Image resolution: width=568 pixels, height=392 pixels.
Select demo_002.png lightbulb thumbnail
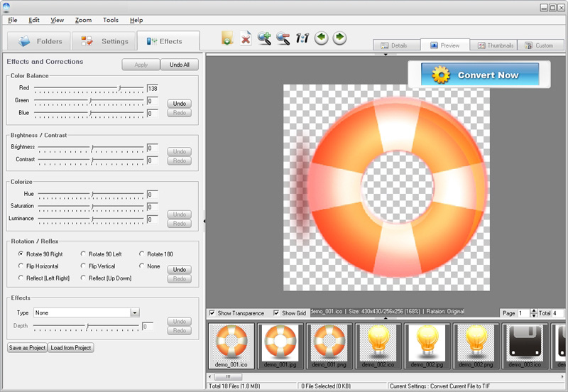coord(476,346)
